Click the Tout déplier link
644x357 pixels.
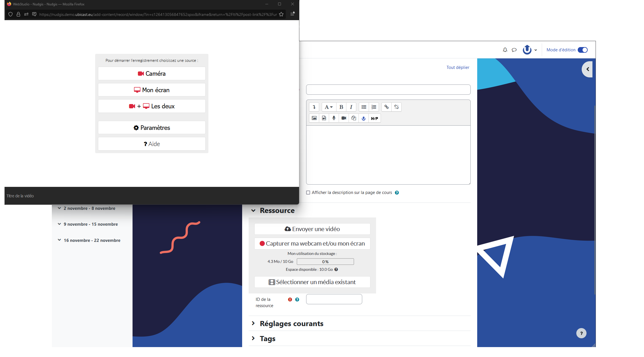pyautogui.click(x=458, y=67)
